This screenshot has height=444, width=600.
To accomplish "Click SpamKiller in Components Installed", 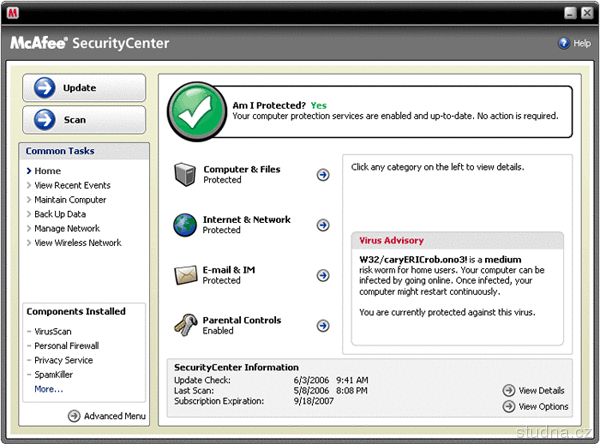I will [x=54, y=375].
